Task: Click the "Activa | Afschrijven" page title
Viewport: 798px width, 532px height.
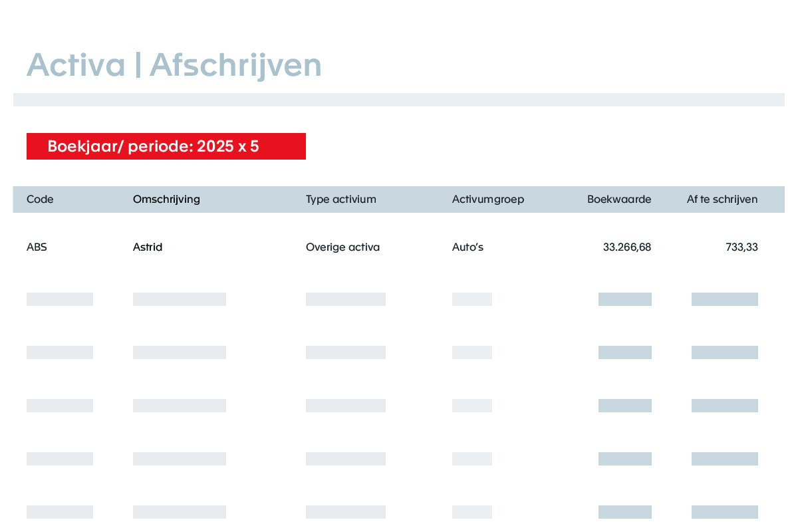Action: [x=174, y=65]
